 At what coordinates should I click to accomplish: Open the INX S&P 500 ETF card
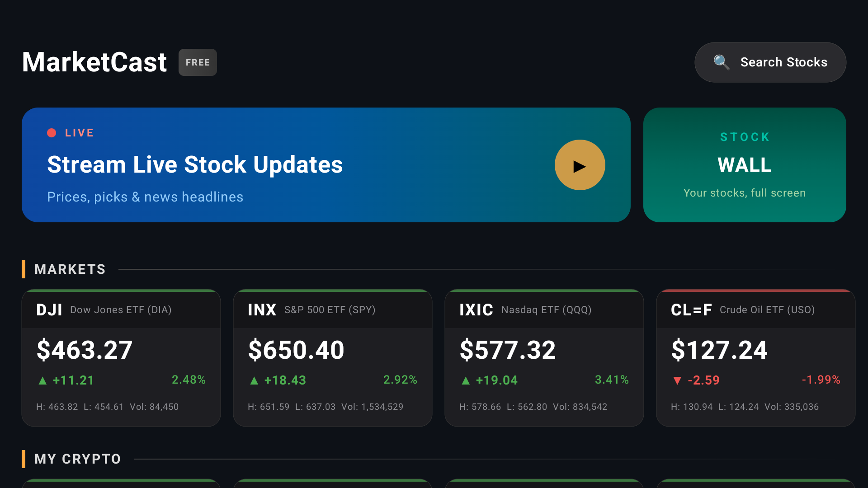click(x=332, y=357)
